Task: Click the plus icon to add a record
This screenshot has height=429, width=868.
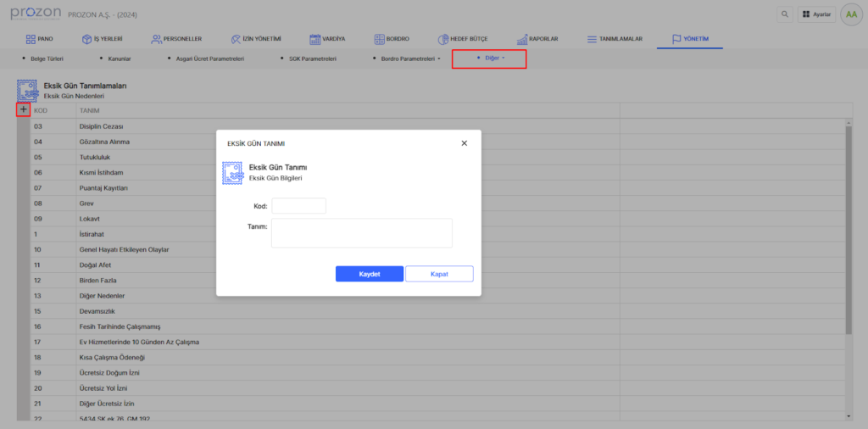Action: 24,109
